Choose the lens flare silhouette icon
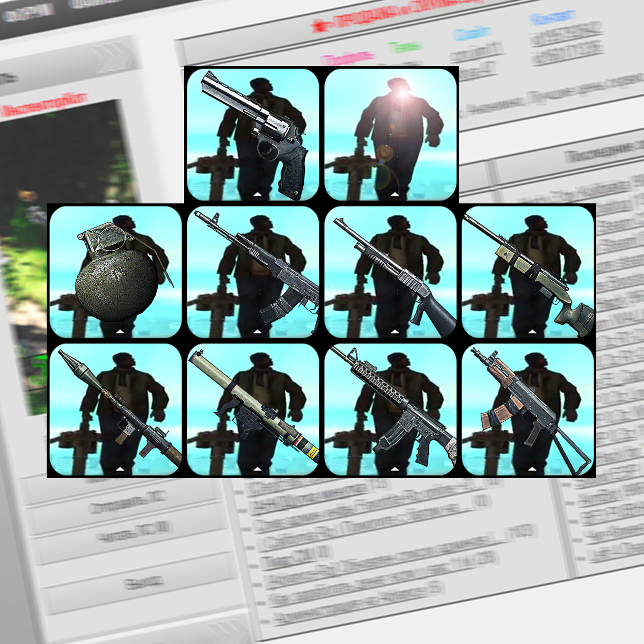Screen dimensions: 644x644 tap(391, 134)
